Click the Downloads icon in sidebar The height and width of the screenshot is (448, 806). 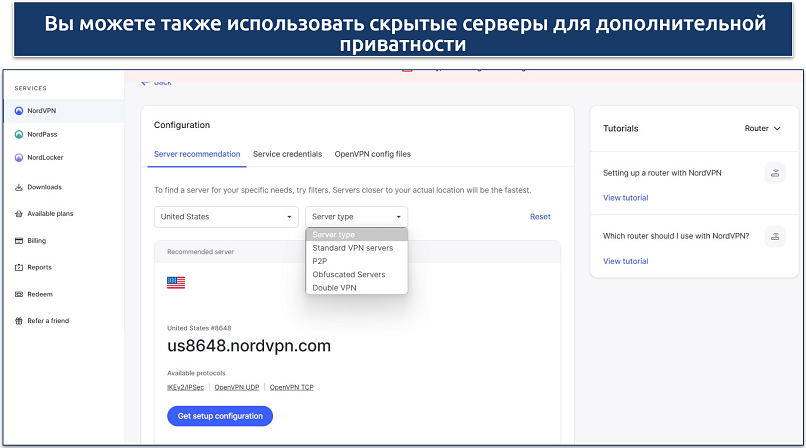19,187
